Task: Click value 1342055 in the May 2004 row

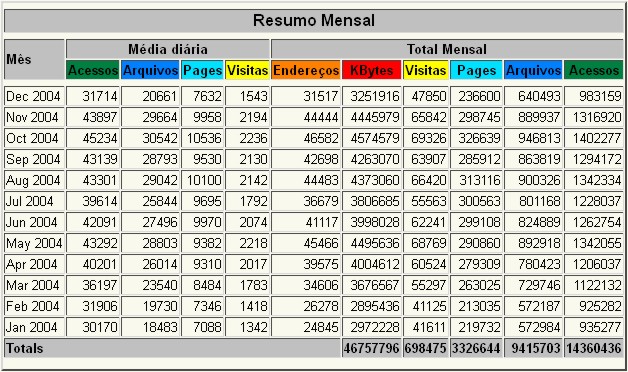Action: pos(597,243)
